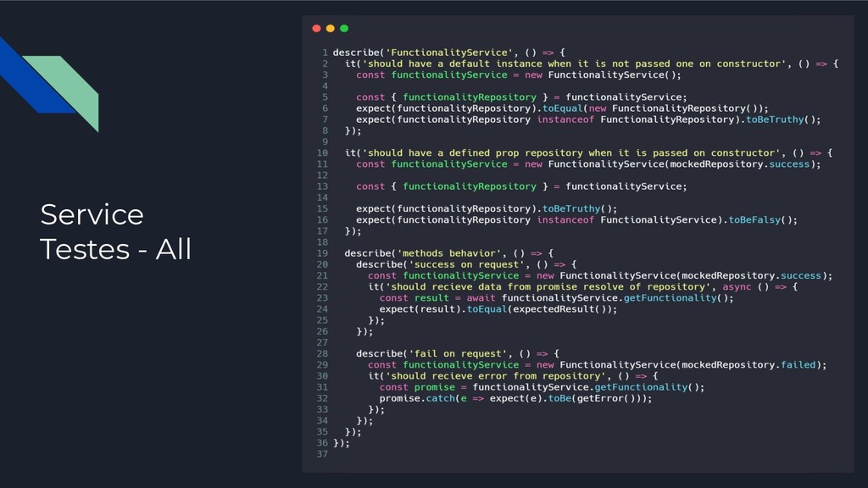Click the string 'fail on request' on line 28
Image resolution: width=868 pixels, height=488 pixels.
[458, 353]
